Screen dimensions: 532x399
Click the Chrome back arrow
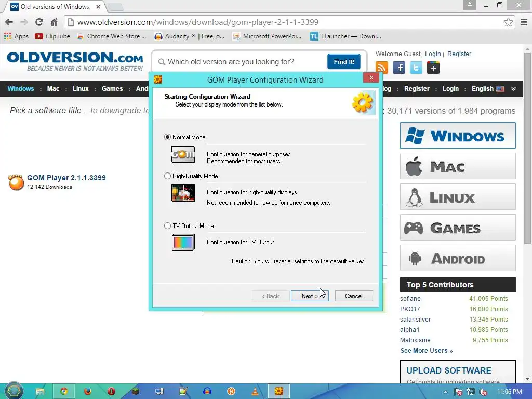click(x=9, y=22)
